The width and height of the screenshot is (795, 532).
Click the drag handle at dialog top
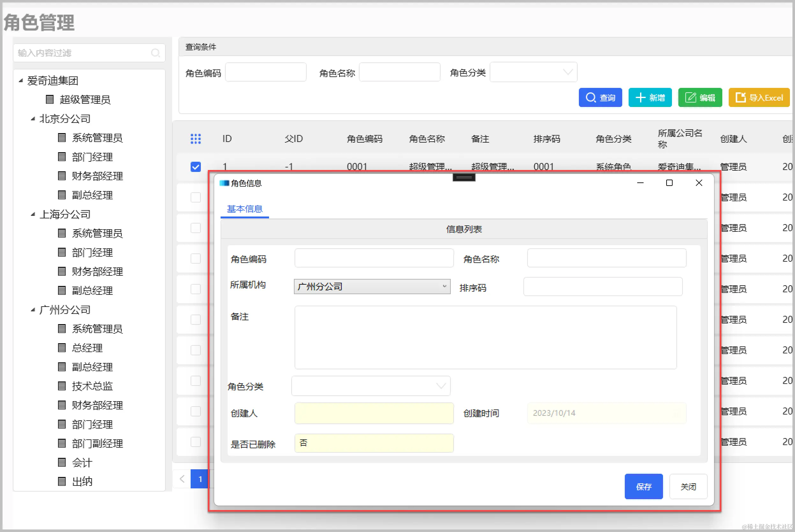tap(463, 177)
